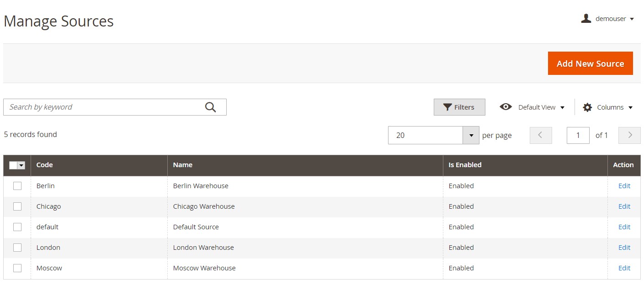This screenshot has width=644, height=285.
Task: Toggle the select-all header checkbox
Action: (x=13, y=165)
